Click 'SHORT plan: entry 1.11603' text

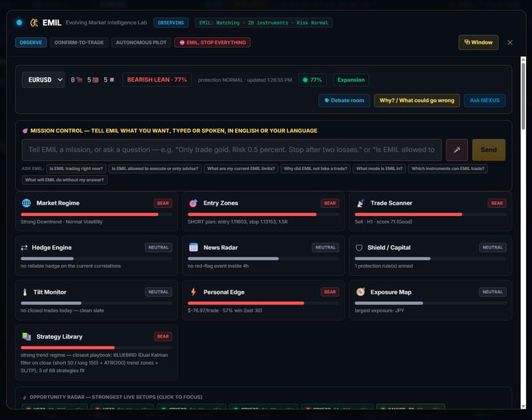237,222
